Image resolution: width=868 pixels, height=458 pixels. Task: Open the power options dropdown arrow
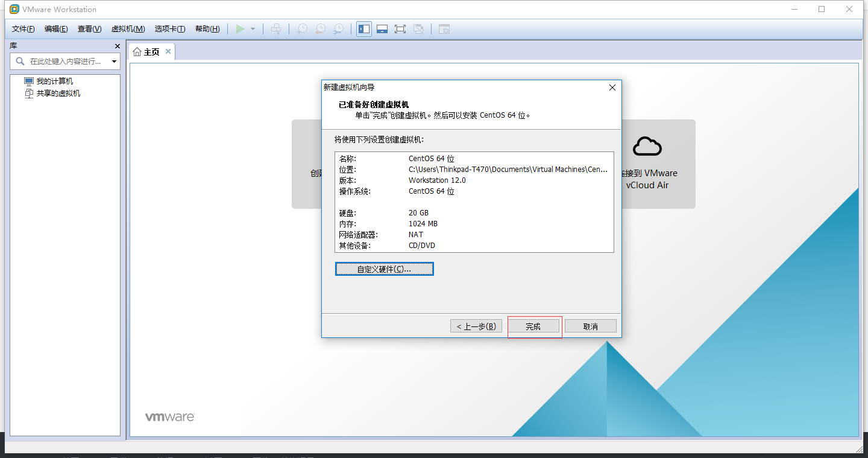253,29
